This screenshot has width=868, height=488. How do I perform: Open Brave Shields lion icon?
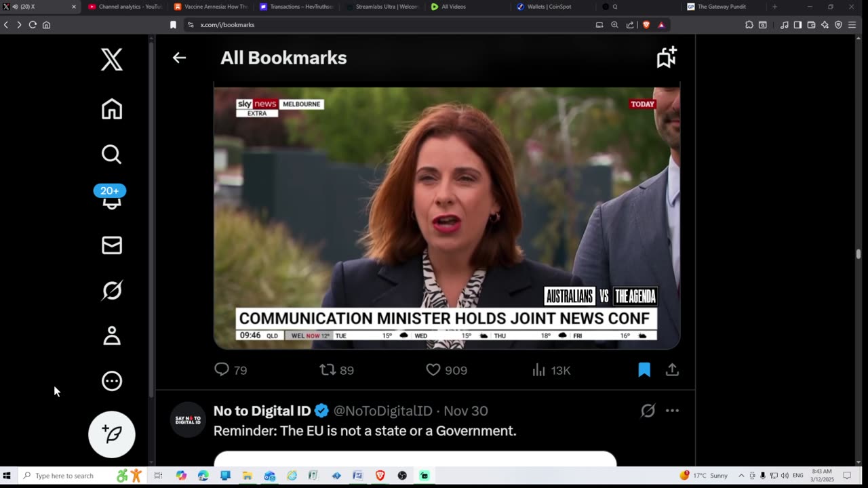[646, 24]
